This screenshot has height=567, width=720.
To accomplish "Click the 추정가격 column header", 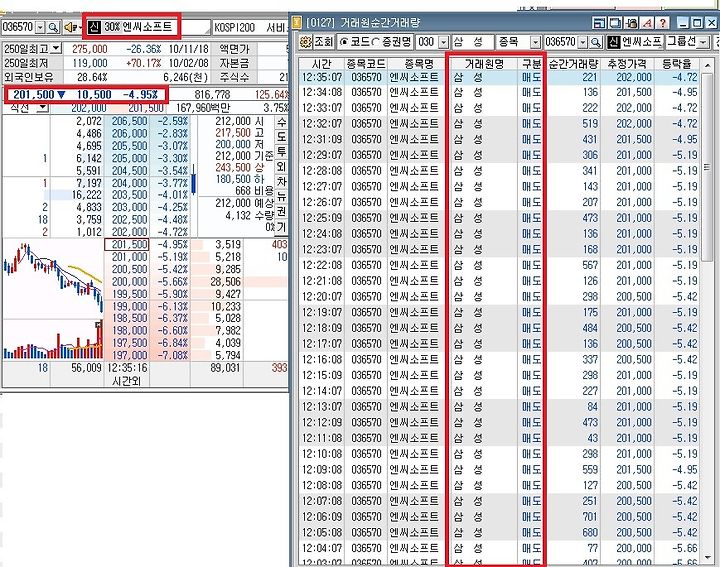I will [627, 63].
